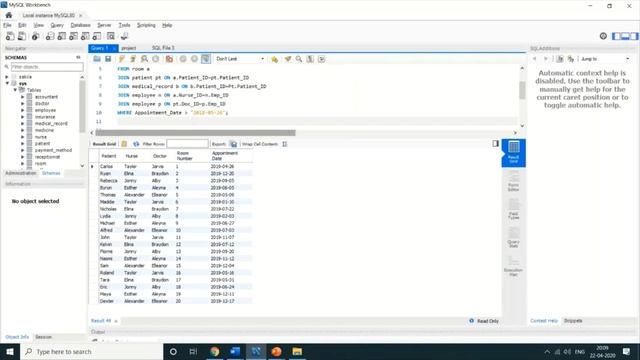This screenshot has height=360, width=640.
Task: Execute the query with the lightning bolt icon
Action: pyautogui.click(x=122, y=59)
